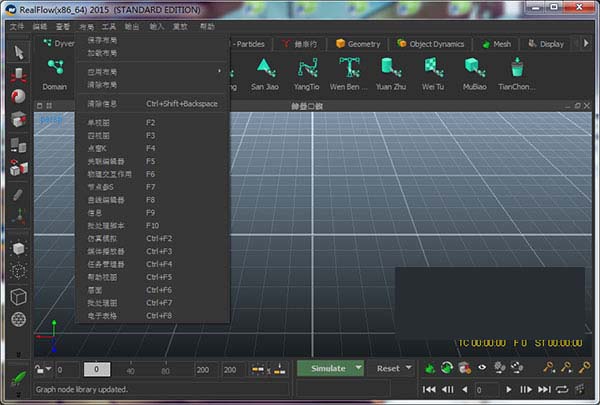Choose the menu entry with shortcut Ctrl+F8
Image resolution: width=600 pixels, height=405 pixels.
pyautogui.click(x=153, y=316)
